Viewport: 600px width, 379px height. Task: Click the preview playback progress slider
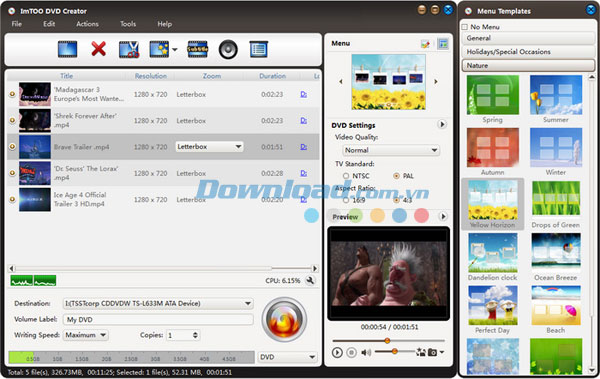(388, 340)
